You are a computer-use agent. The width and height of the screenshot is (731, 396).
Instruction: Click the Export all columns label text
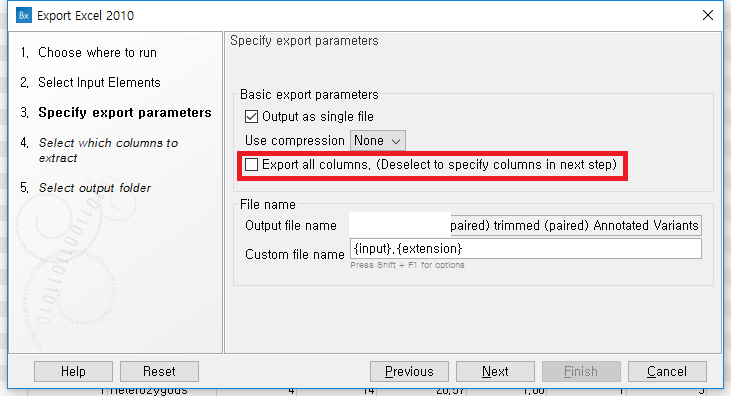[439, 164]
